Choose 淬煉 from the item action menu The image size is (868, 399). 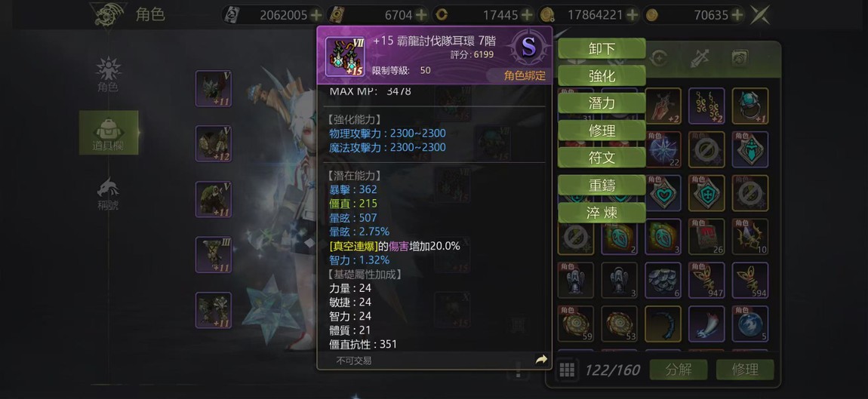coord(602,213)
